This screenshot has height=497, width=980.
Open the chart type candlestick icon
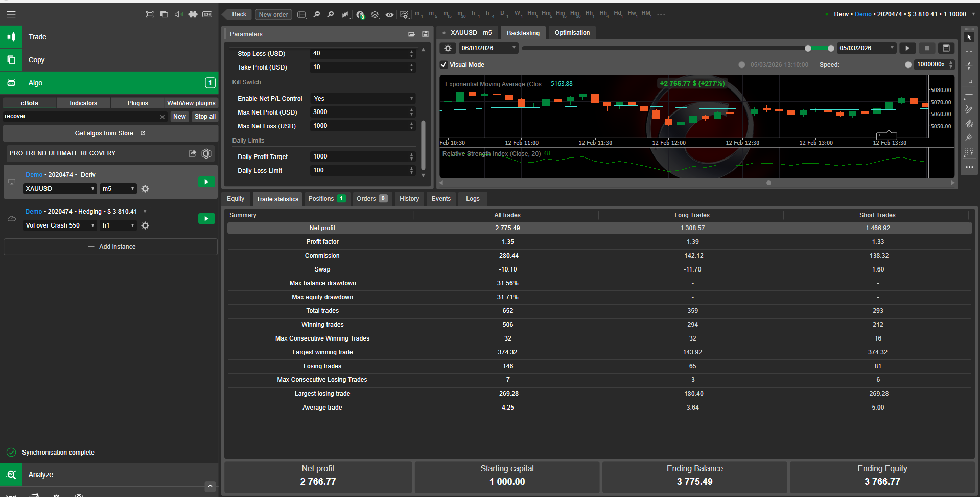point(345,14)
